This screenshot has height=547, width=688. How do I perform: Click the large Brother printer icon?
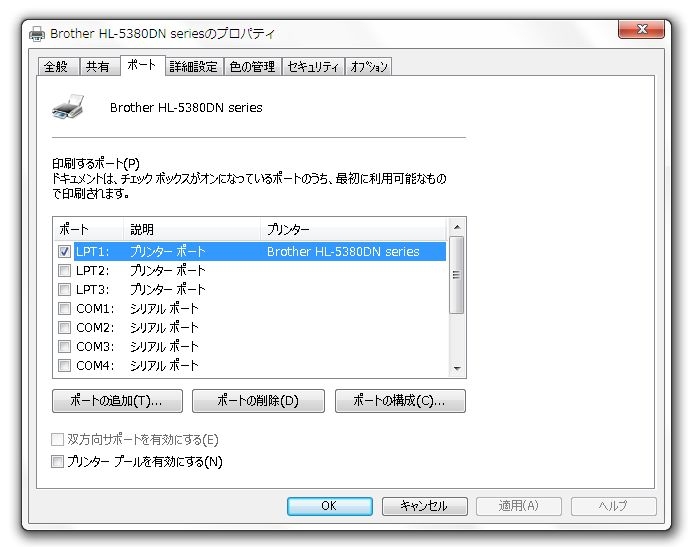(x=68, y=107)
